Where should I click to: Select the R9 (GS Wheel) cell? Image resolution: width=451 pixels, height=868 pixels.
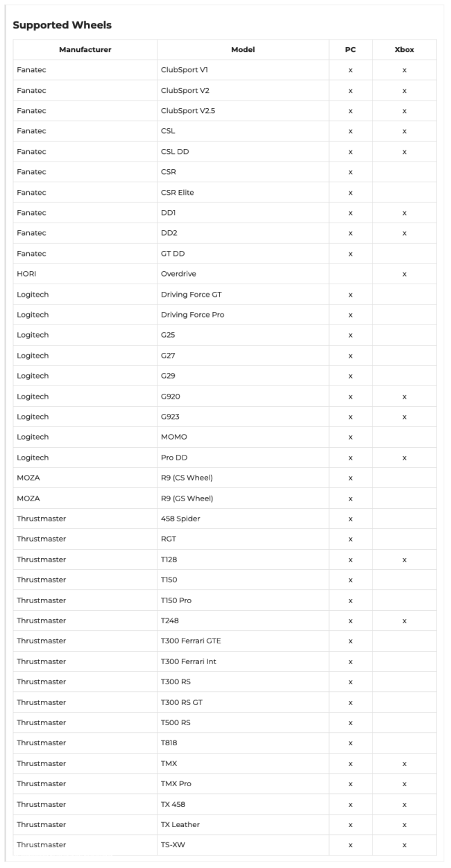tap(244, 498)
